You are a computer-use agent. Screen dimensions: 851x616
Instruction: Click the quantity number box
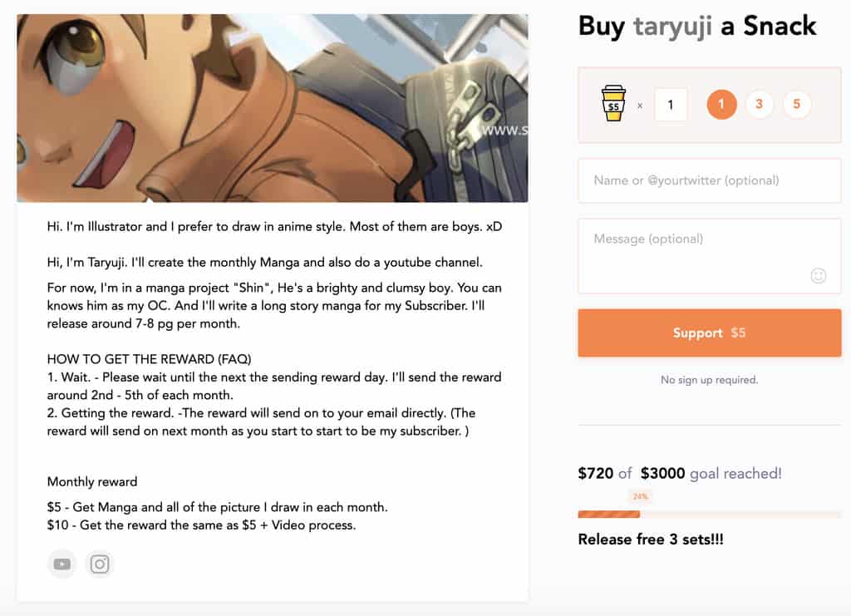pos(671,104)
